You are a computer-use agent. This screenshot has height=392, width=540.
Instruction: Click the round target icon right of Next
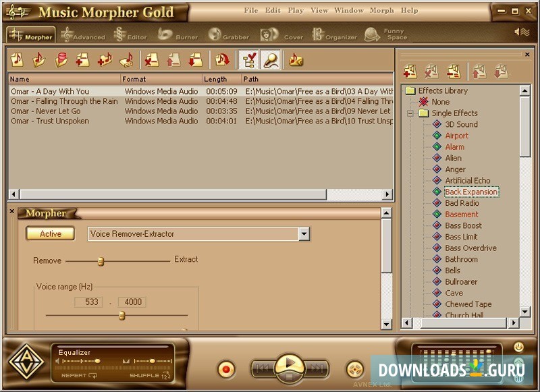click(355, 370)
